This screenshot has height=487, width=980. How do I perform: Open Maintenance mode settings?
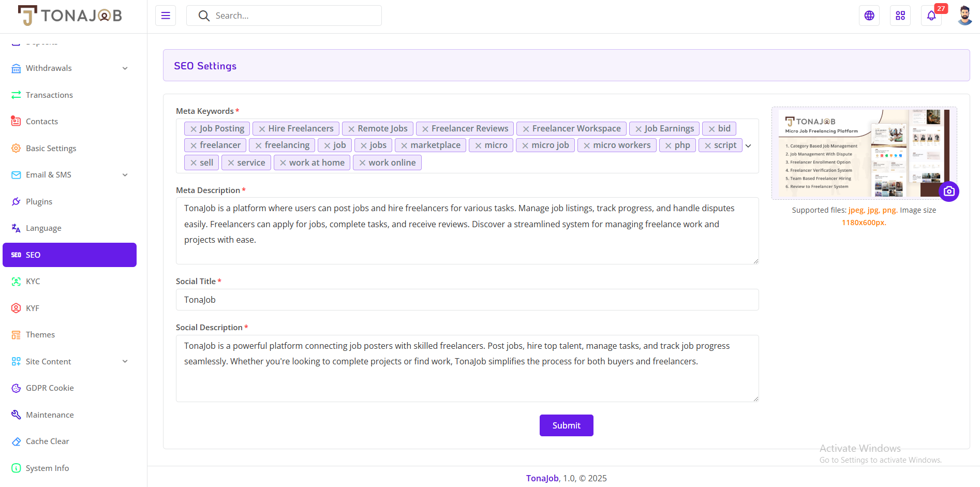[69, 415]
